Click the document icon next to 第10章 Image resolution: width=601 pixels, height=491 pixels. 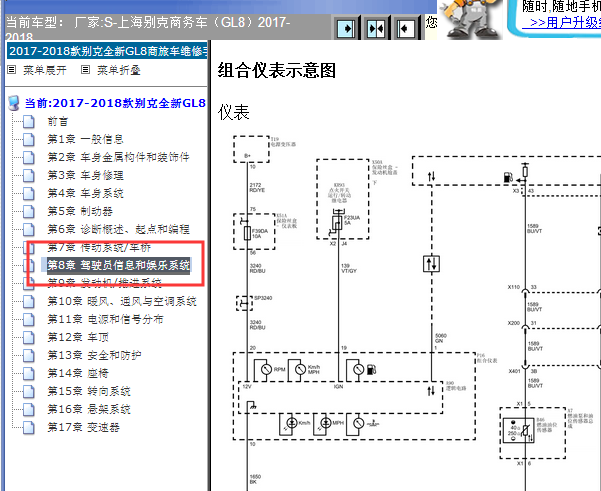[29, 302]
